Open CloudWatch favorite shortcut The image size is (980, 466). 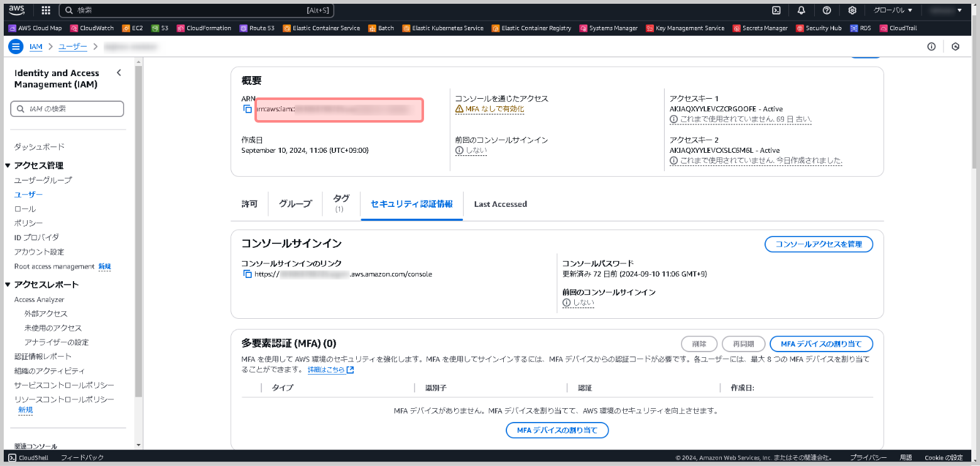[92, 28]
